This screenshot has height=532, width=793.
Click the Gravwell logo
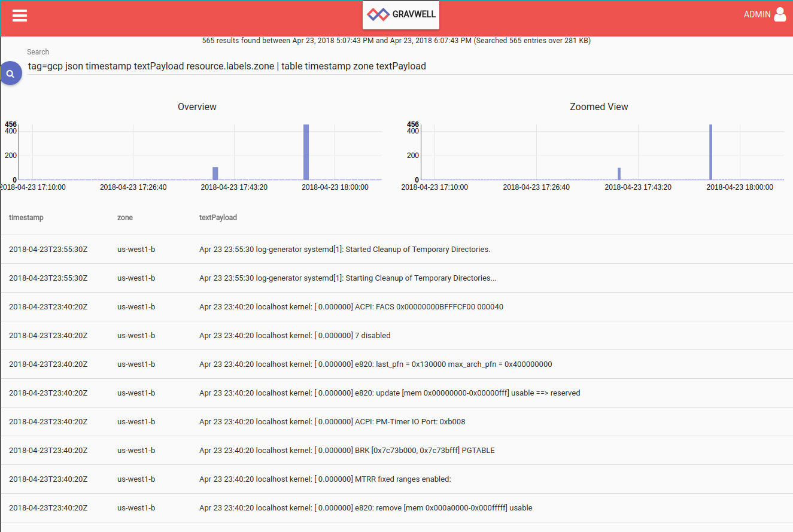pos(400,14)
